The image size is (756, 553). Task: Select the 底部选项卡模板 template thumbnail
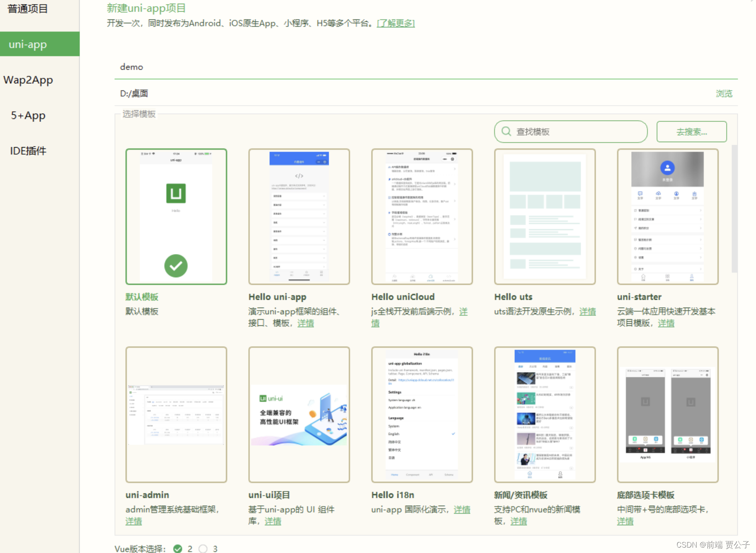click(x=667, y=415)
